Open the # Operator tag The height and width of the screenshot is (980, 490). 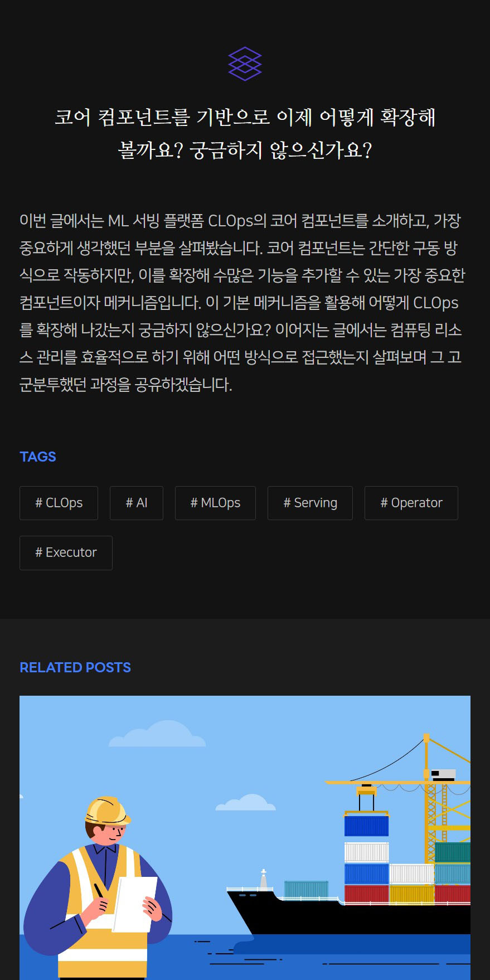(x=411, y=503)
